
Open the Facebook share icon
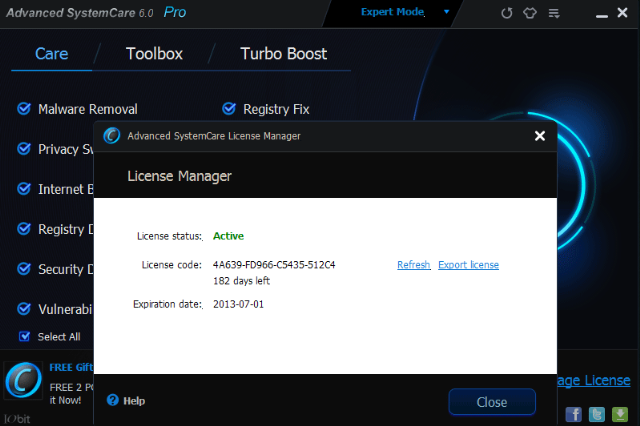[573, 415]
